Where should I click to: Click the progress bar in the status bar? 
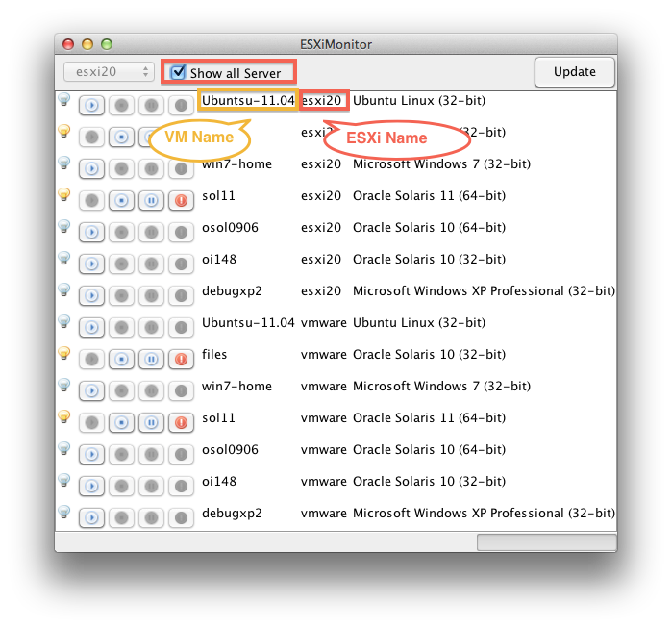point(546,541)
